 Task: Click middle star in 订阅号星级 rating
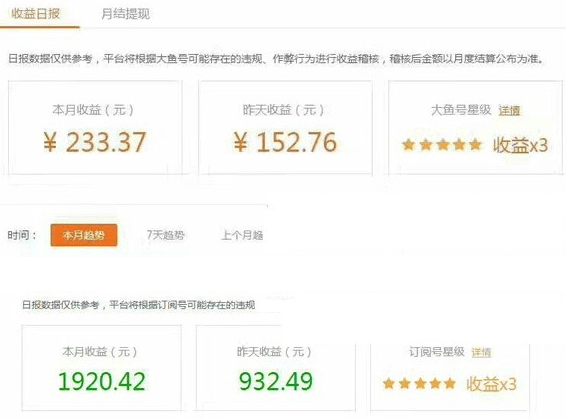point(420,383)
